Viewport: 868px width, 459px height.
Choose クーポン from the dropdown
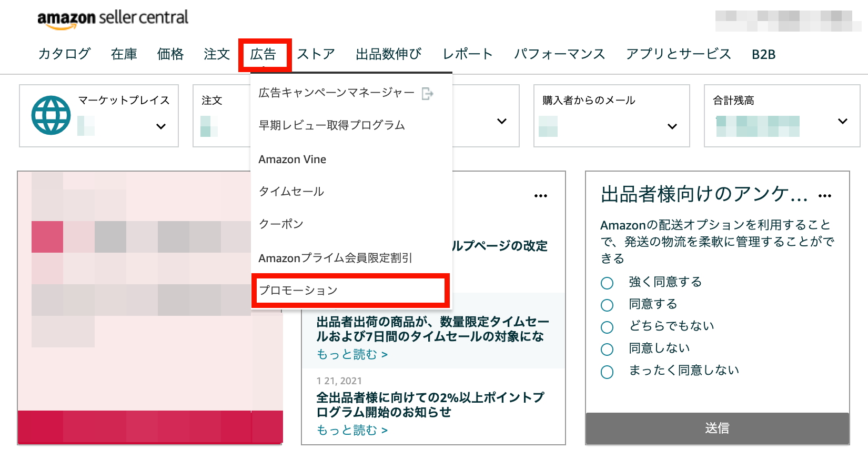281,224
